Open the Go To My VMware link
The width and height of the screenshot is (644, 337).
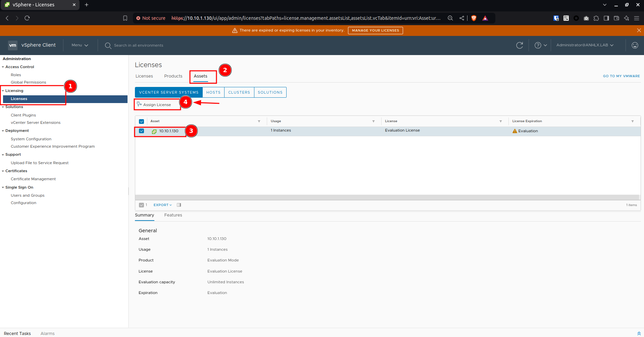(x=621, y=76)
